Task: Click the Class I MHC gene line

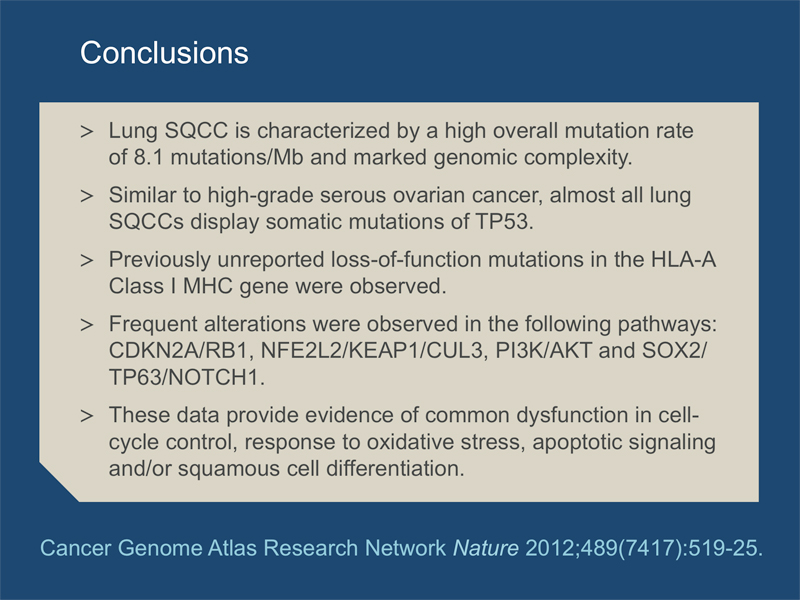Action: click(x=278, y=286)
